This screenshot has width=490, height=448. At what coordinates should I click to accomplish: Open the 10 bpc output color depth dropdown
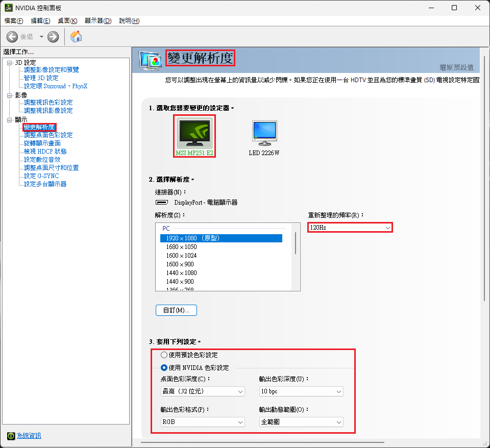tap(301, 391)
